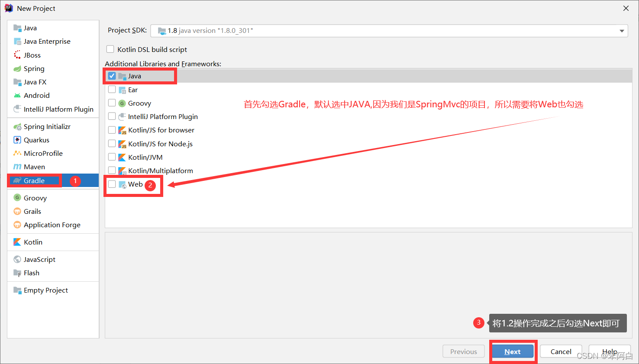Select the Application Forge icon
The height and width of the screenshot is (364, 639).
(x=17, y=225)
